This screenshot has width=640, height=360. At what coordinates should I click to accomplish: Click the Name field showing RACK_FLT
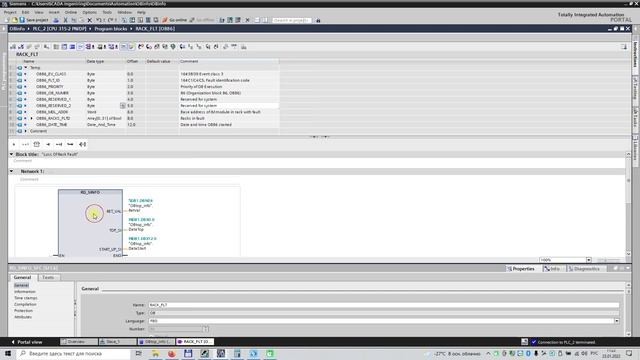tap(384, 305)
